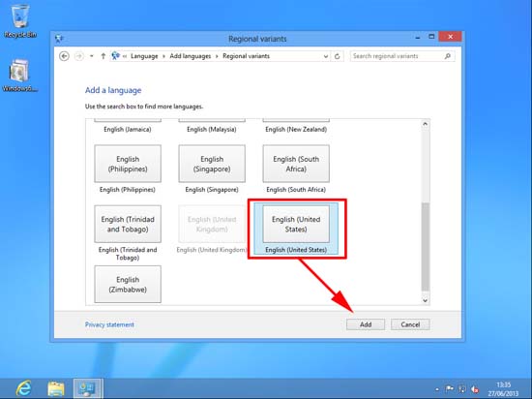Click the Add button

[x=366, y=324]
